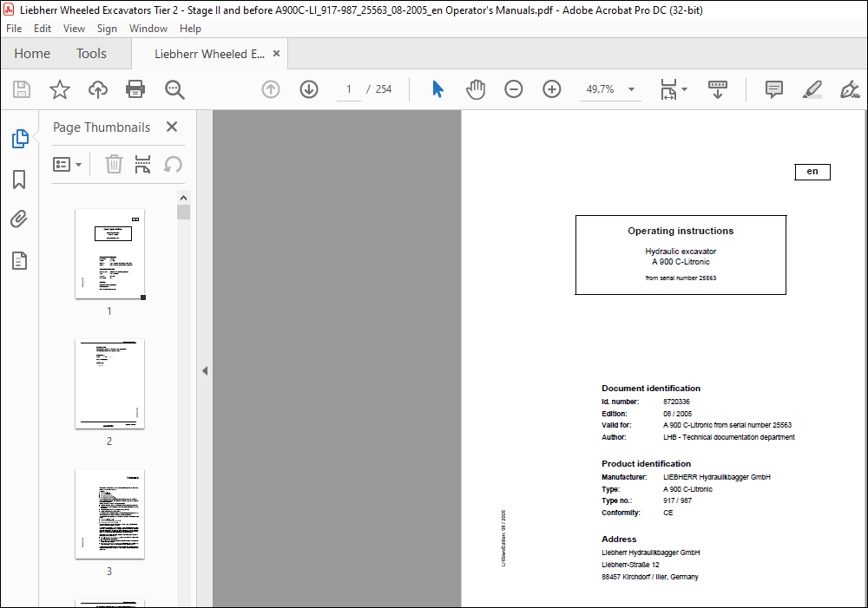Add a sticky note comment
Screen dimensions: 868x608
tap(774, 89)
